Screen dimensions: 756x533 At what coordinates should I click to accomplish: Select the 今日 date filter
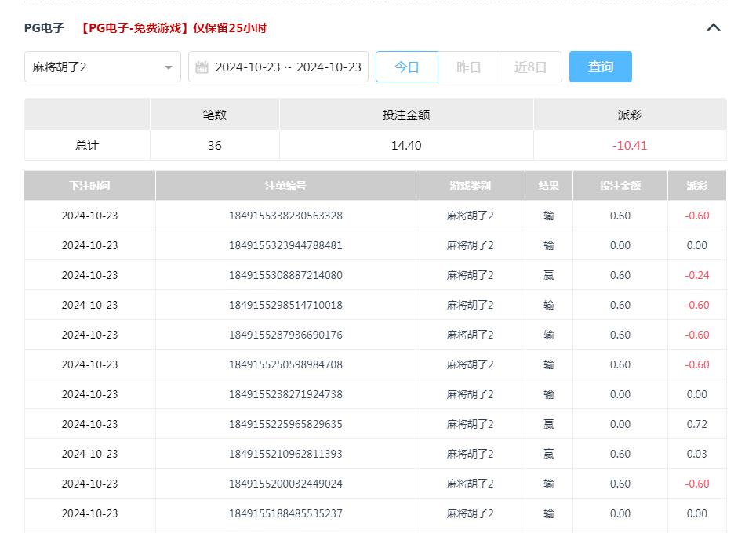coord(407,67)
